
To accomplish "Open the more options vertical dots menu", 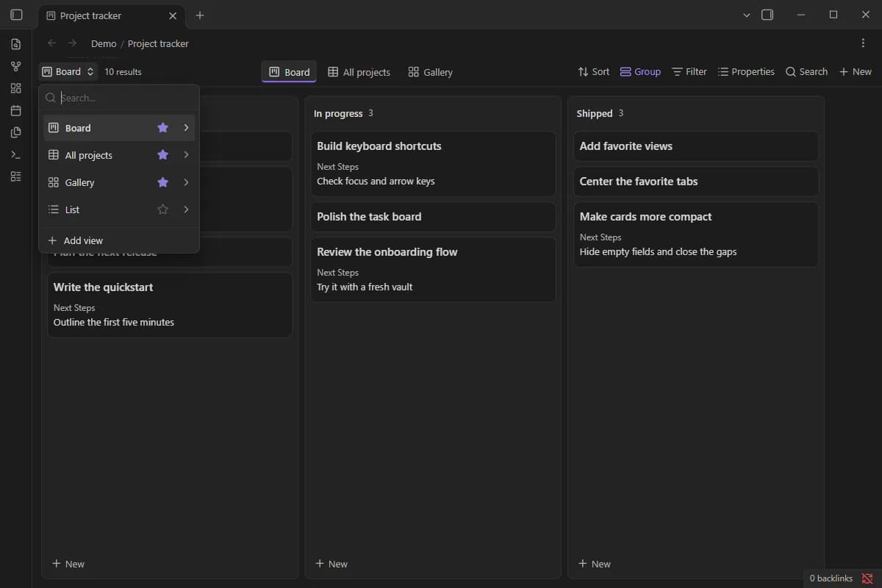I will [863, 43].
